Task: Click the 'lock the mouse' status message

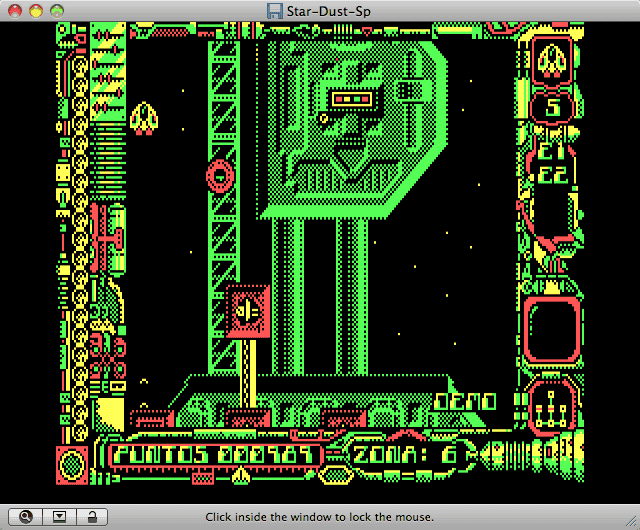Action: tap(319, 517)
